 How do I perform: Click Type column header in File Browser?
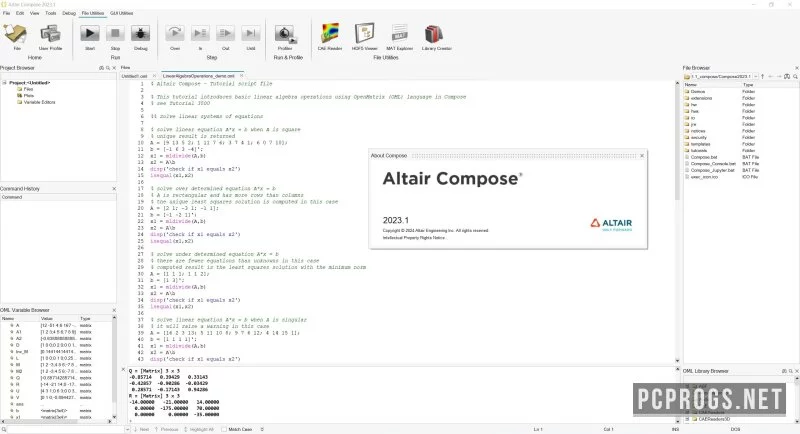click(x=748, y=85)
